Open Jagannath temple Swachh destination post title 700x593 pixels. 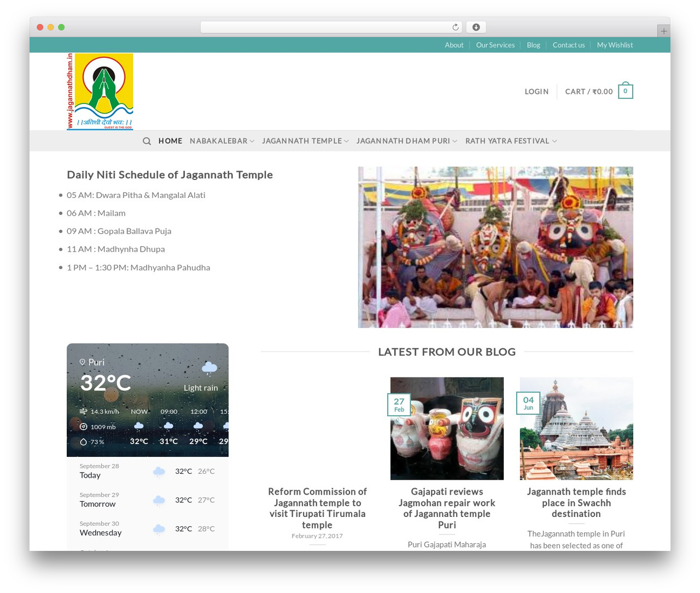pos(576,503)
